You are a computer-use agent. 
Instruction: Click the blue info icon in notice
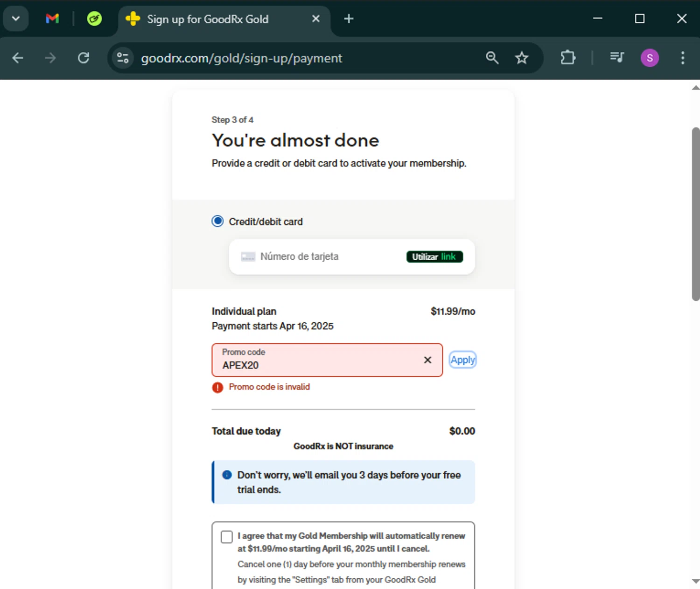click(x=227, y=475)
